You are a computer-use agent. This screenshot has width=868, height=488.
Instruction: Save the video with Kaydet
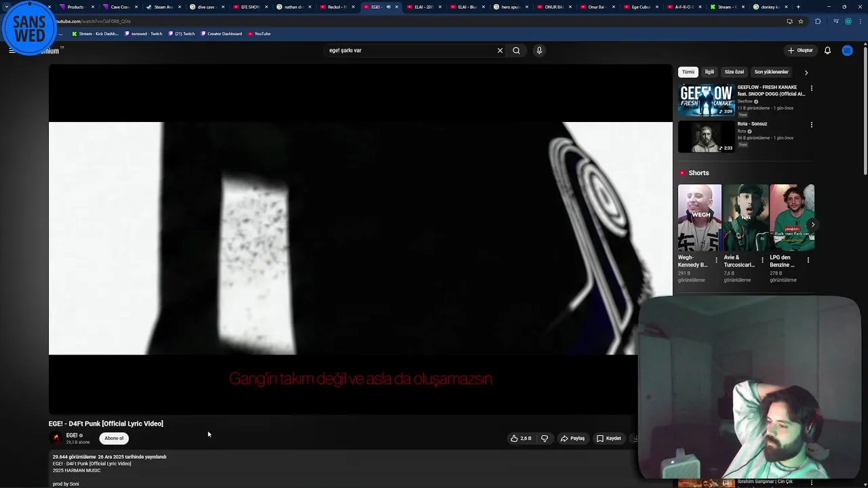point(609,439)
